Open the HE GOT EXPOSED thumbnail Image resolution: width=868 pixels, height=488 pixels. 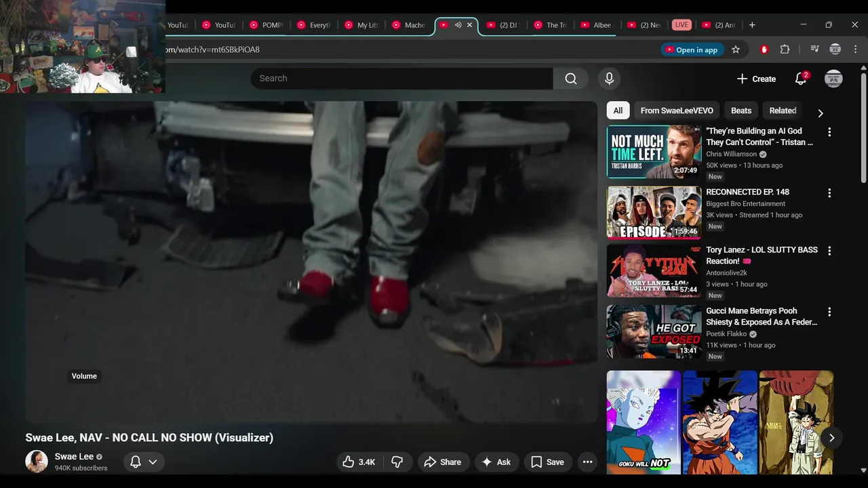[x=654, y=331]
